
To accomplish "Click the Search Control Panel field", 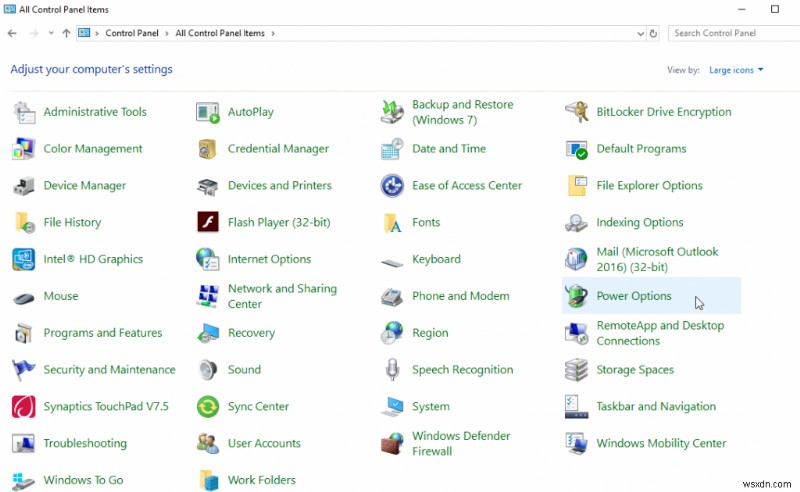I will click(x=734, y=33).
